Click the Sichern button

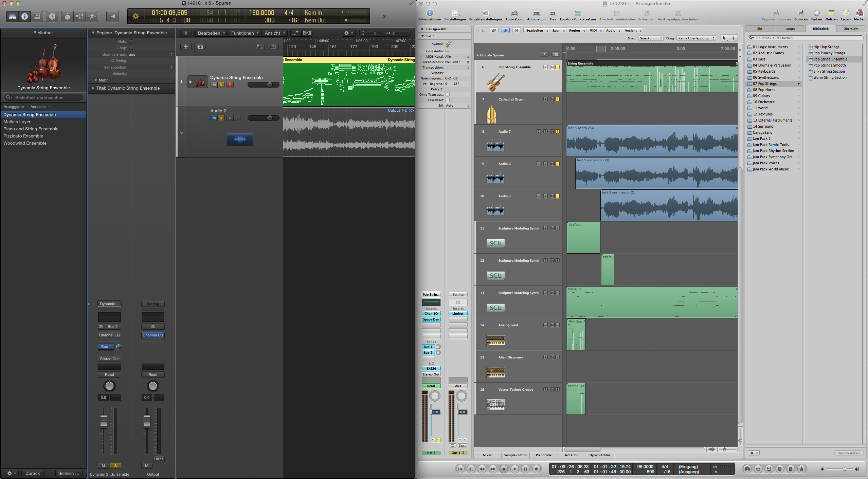[x=69, y=474]
